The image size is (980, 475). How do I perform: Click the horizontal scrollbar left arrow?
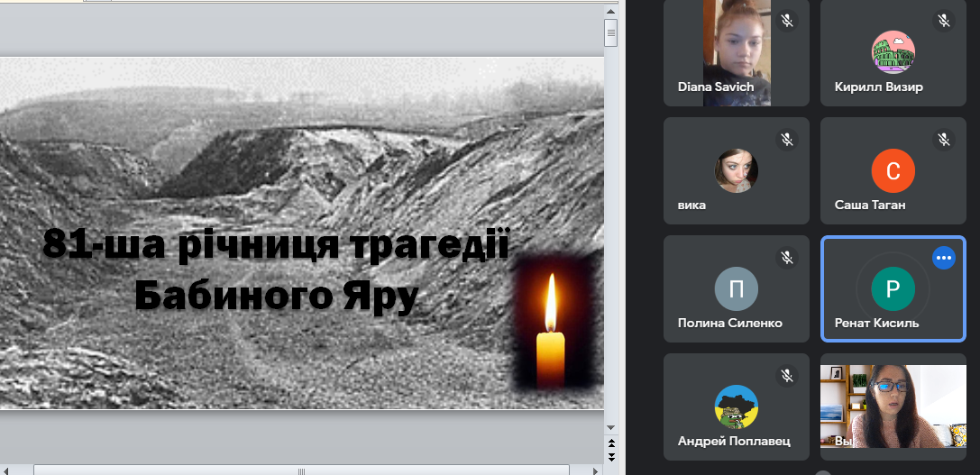5,470
